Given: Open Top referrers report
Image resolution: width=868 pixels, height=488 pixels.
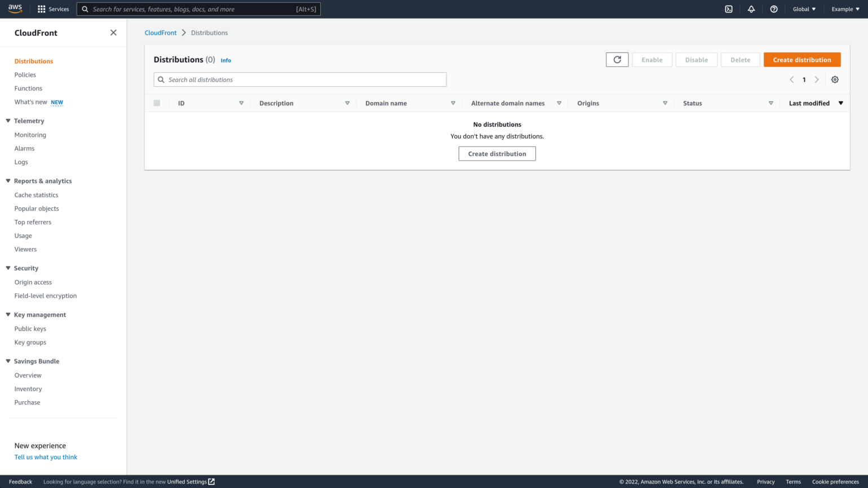Looking at the screenshot, I should [x=33, y=222].
